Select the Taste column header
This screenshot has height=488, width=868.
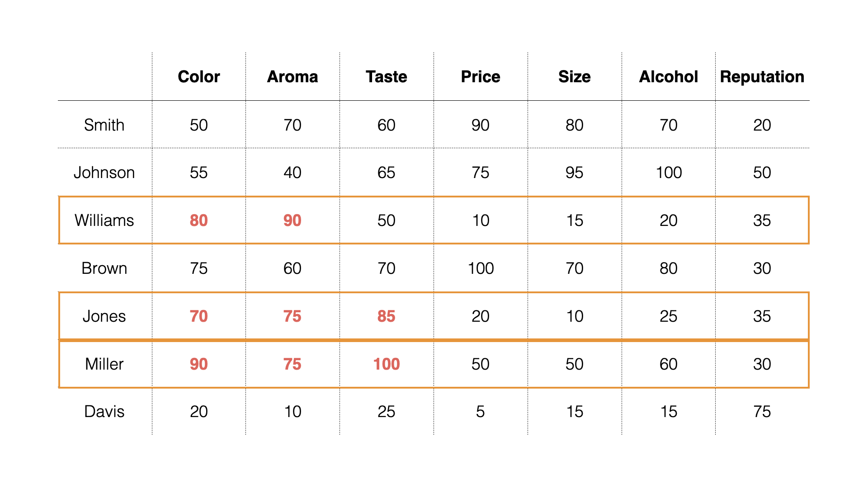point(387,77)
